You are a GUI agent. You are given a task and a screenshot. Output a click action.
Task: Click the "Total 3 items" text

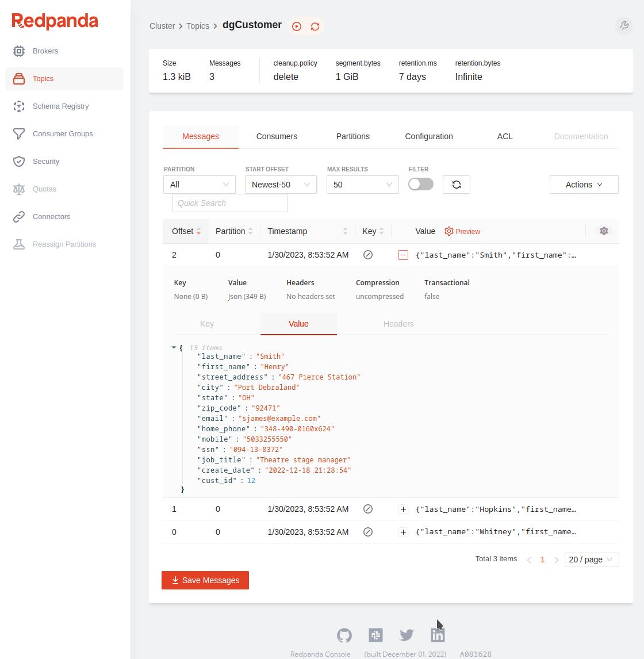point(496,559)
